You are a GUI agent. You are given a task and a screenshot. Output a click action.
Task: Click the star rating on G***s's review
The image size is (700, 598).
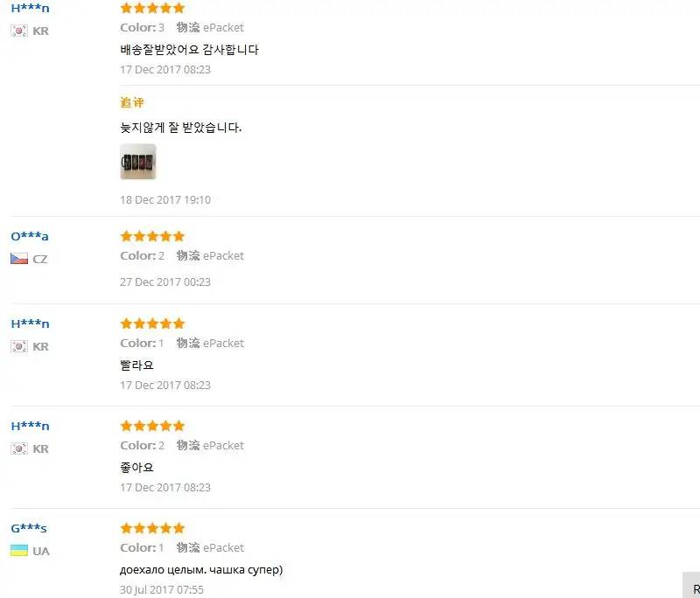pos(152,528)
